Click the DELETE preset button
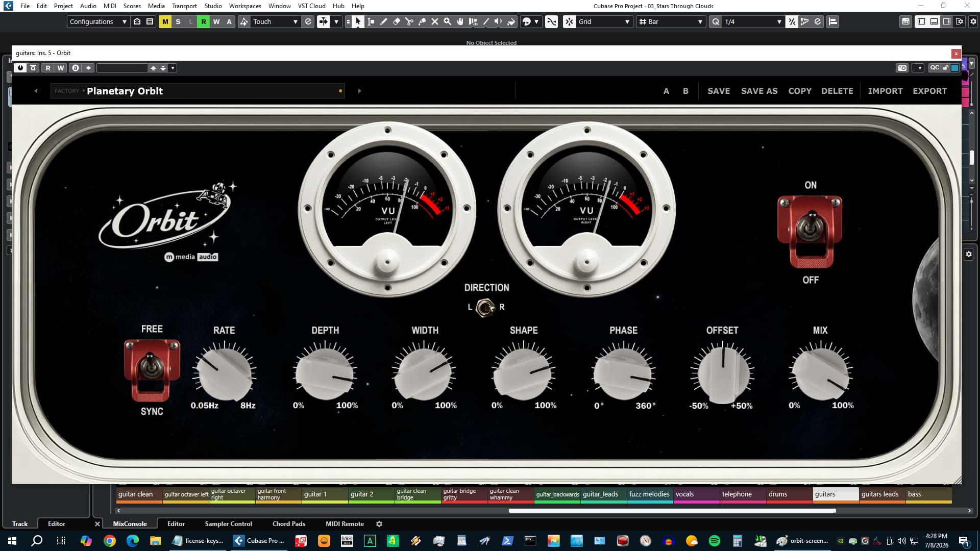 pos(837,91)
